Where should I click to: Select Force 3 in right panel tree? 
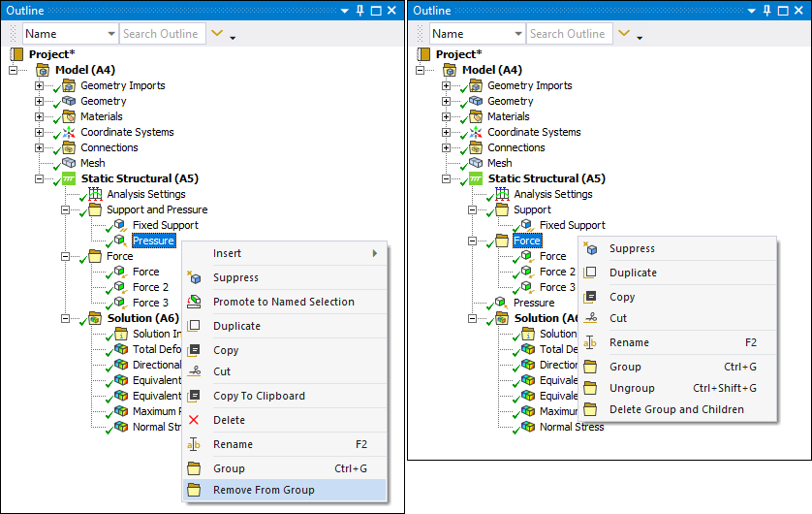point(557,287)
